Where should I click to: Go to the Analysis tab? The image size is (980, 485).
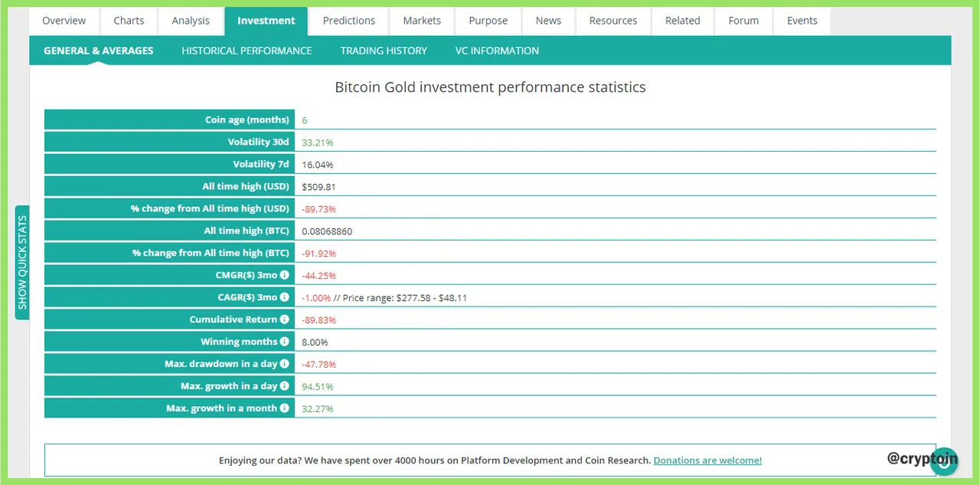pyautogui.click(x=191, y=21)
